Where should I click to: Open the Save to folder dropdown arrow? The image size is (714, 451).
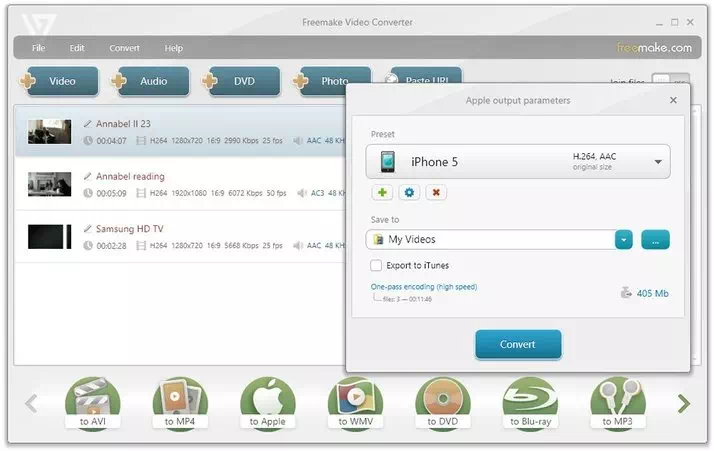click(623, 240)
